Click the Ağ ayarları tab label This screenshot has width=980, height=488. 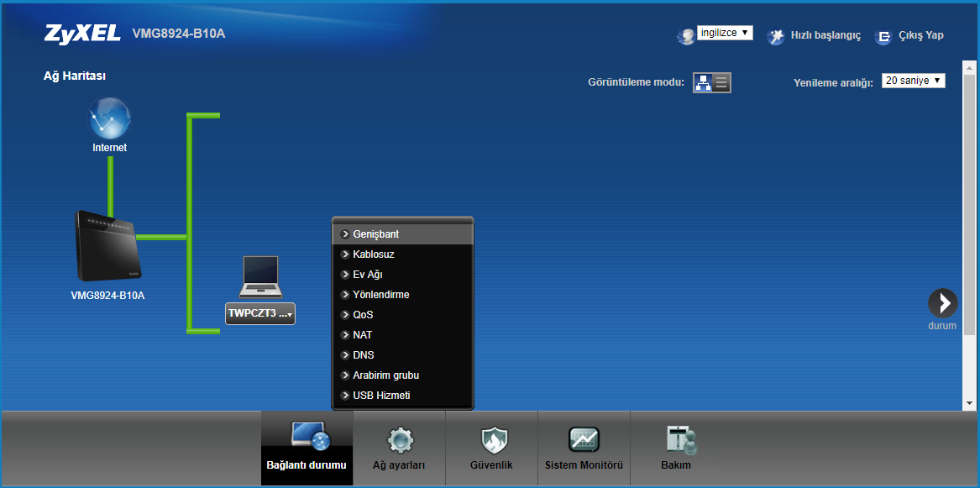click(x=399, y=465)
